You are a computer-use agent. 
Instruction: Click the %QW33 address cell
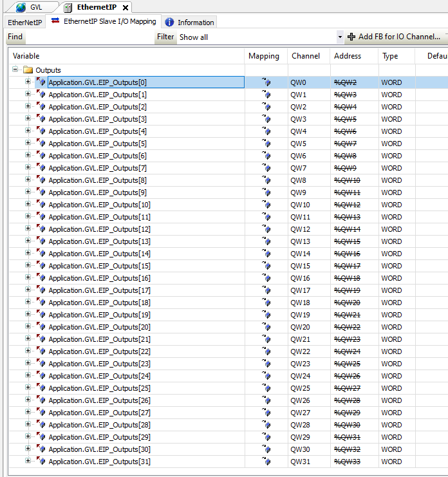tap(355, 462)
